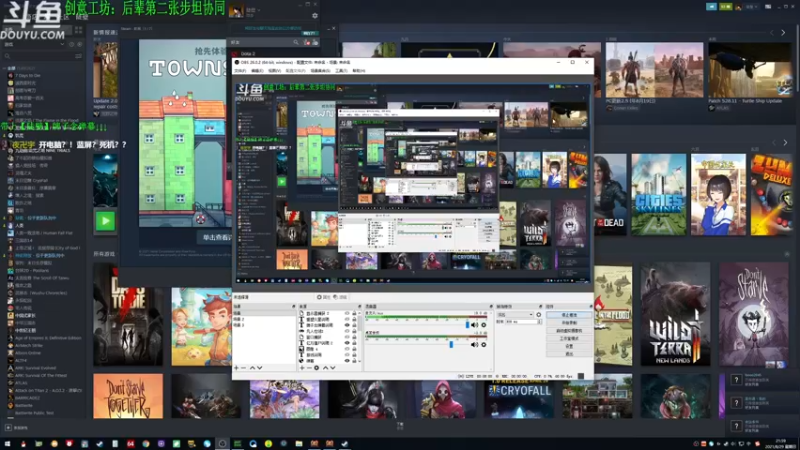This screenshot has height=450, width=800.
Task: Click next arrow on recent games shelf
Action: click(785, 142)
